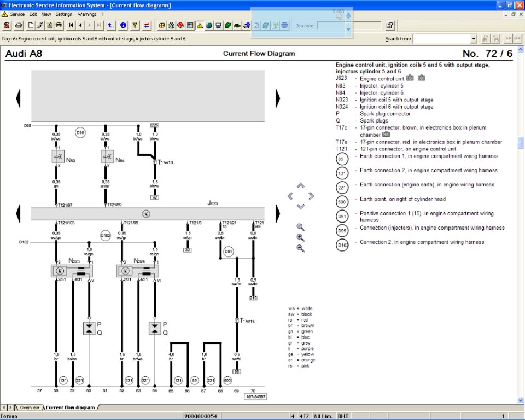This screenshot has width=525, height=420.
Task: Click the printer icon in toolbar
Action: pyautogui.click(x=19, y=25)
